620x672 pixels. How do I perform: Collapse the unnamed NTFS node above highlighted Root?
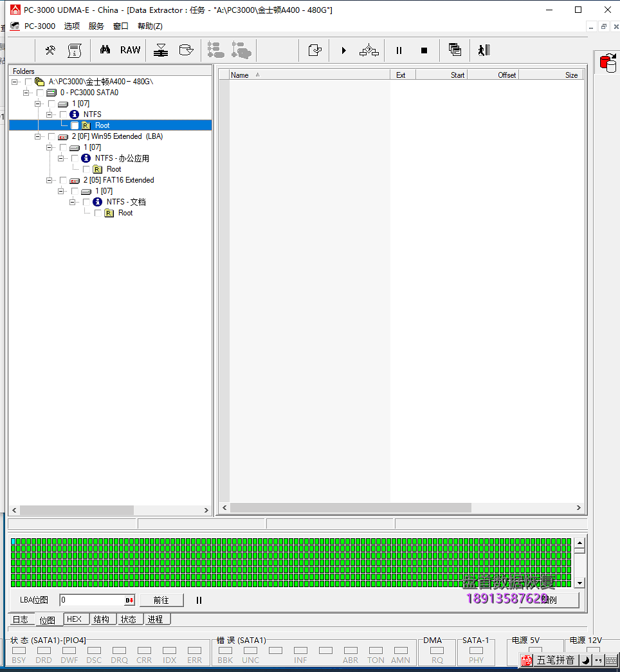click(x=49, y=114)
